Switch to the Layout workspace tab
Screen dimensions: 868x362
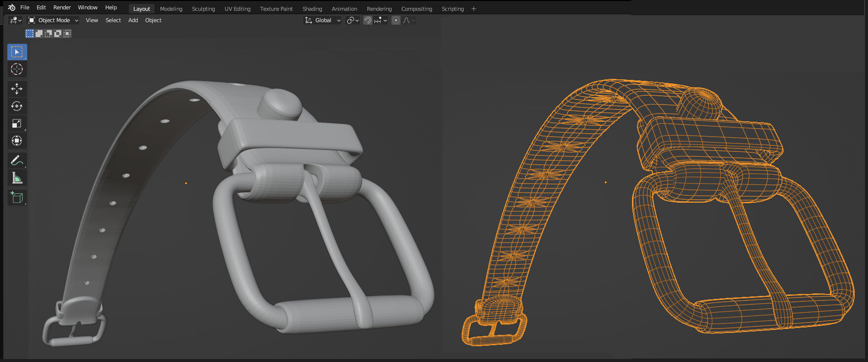coord(142,9)
